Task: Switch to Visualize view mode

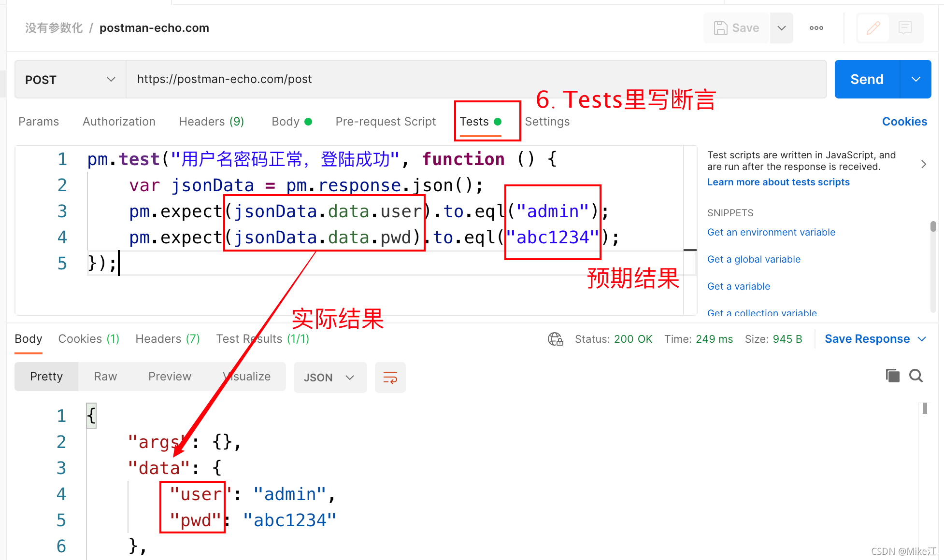Action: click(x=247, y=377)
